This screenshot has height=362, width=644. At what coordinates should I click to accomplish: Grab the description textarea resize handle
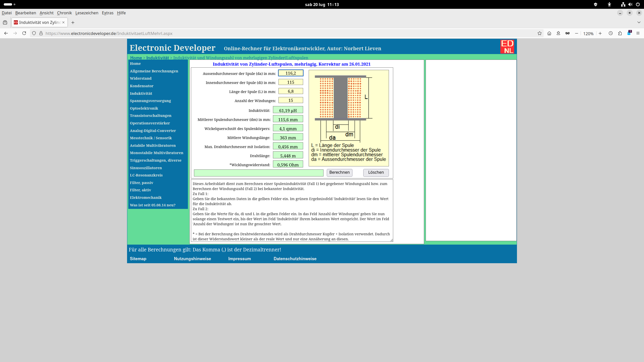(391, 240)
